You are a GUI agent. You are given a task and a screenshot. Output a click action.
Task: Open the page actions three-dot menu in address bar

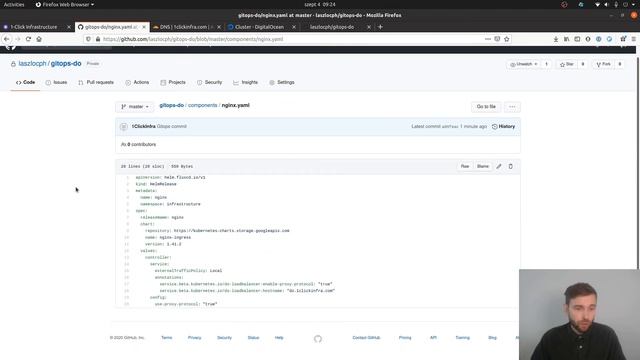[x=488, y=39]
